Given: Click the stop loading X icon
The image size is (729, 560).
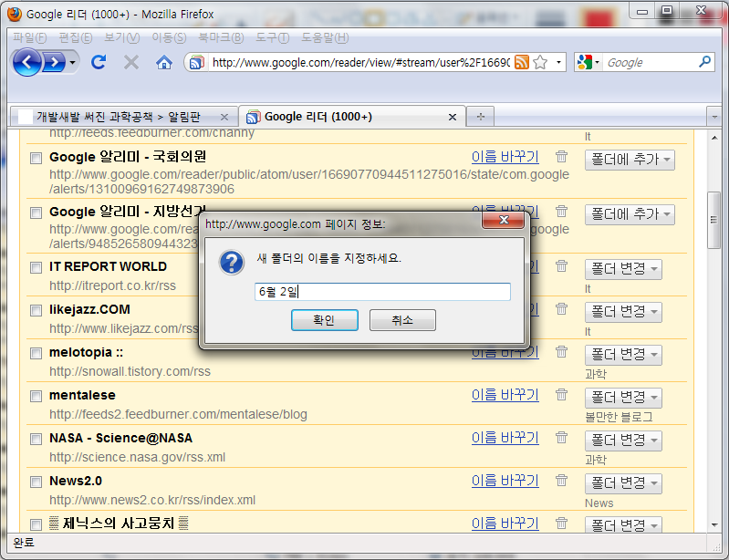Looking at the screenshot, I should click(131, 62).
